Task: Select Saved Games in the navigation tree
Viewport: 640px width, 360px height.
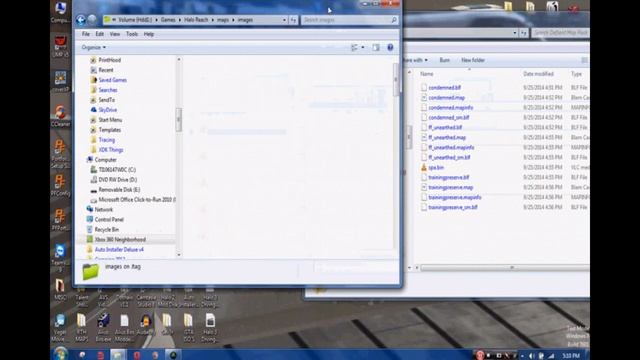Action: (x=112, y=80)
